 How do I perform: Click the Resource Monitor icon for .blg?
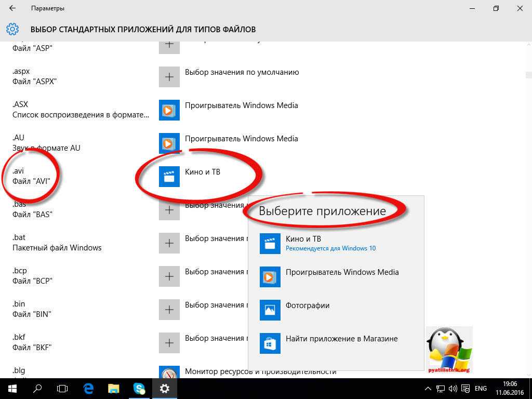point(169,373)
